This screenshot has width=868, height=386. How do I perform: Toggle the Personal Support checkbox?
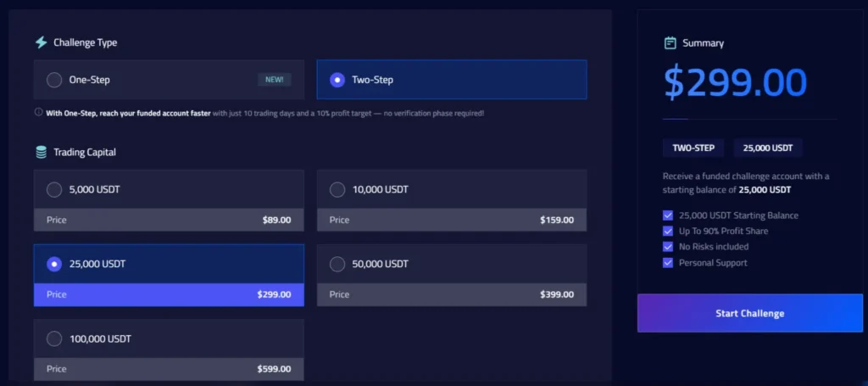[x=668, y=263]
